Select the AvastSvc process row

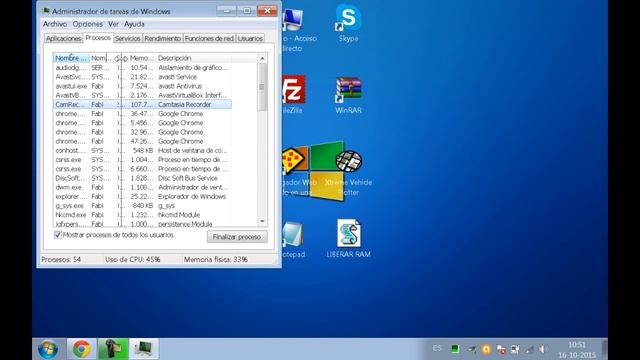(x=142, y=77)
